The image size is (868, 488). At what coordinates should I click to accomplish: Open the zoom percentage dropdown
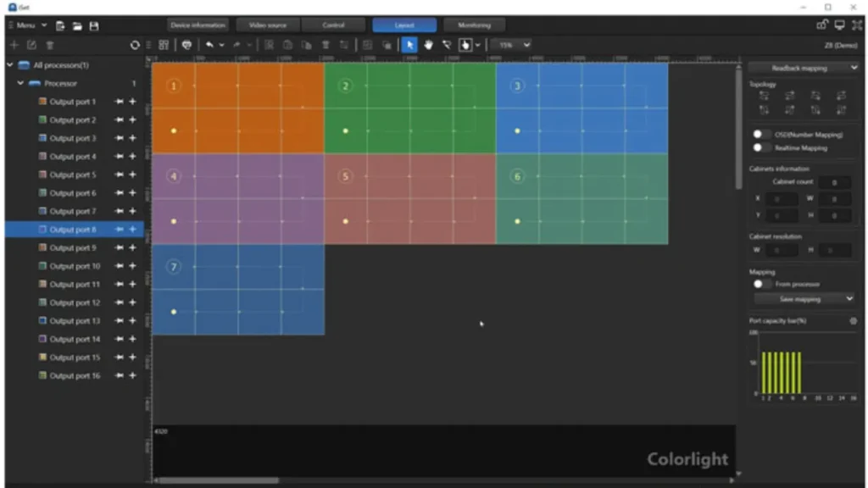[511, 45]
